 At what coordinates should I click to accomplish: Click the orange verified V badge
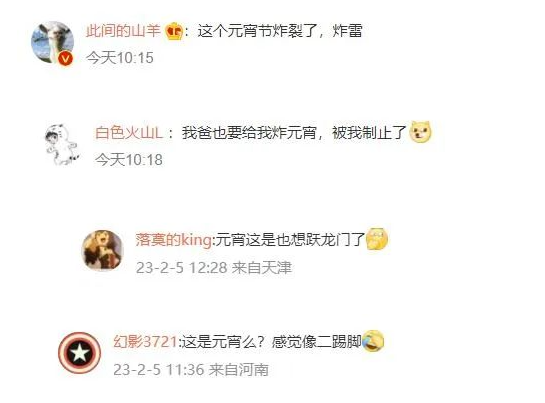tap(65, 58)
